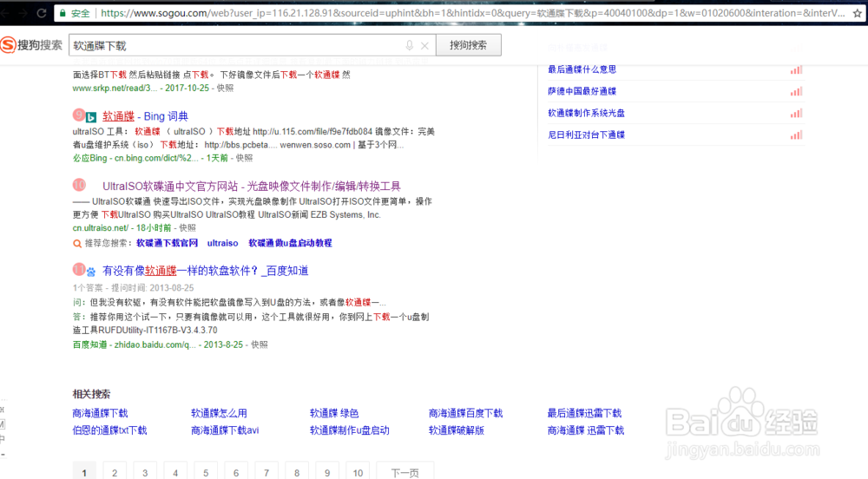
Task: Click the microphone voice search icon
Action: coord(409,45)
